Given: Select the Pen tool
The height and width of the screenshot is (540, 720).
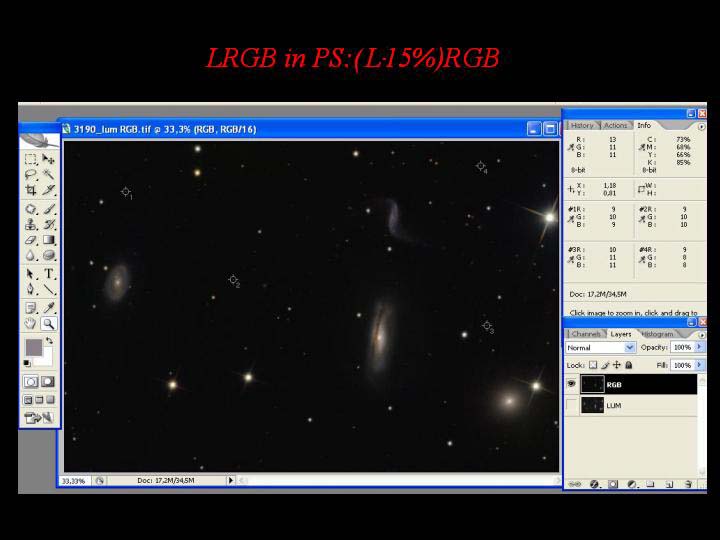Looking at the screenshot, I should [31, 289].
